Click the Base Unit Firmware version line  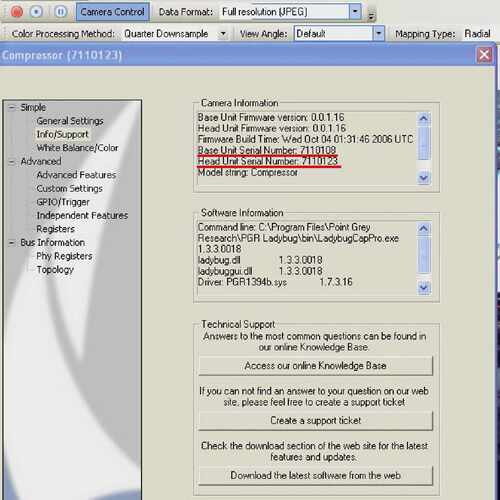[x=271, y=117]
